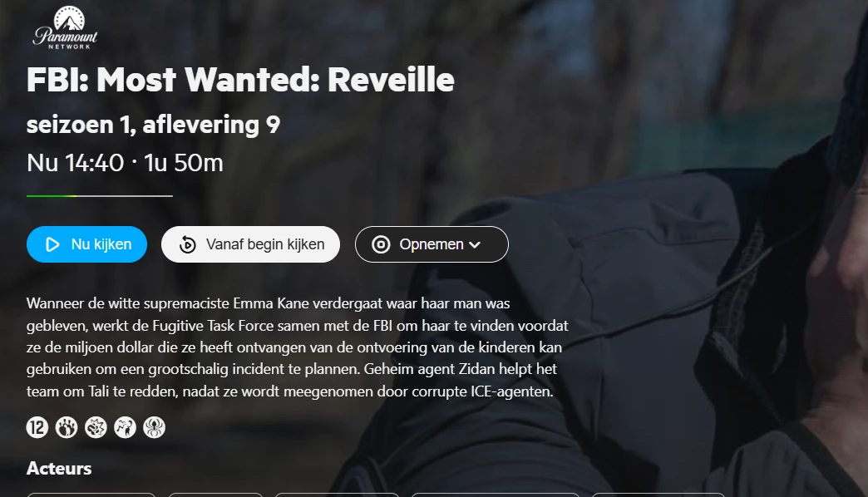Choose Vanaf begin kijken to restart episode
This screenshot has height=497, width=868.
pyautogui.click(x=250, y=244)
